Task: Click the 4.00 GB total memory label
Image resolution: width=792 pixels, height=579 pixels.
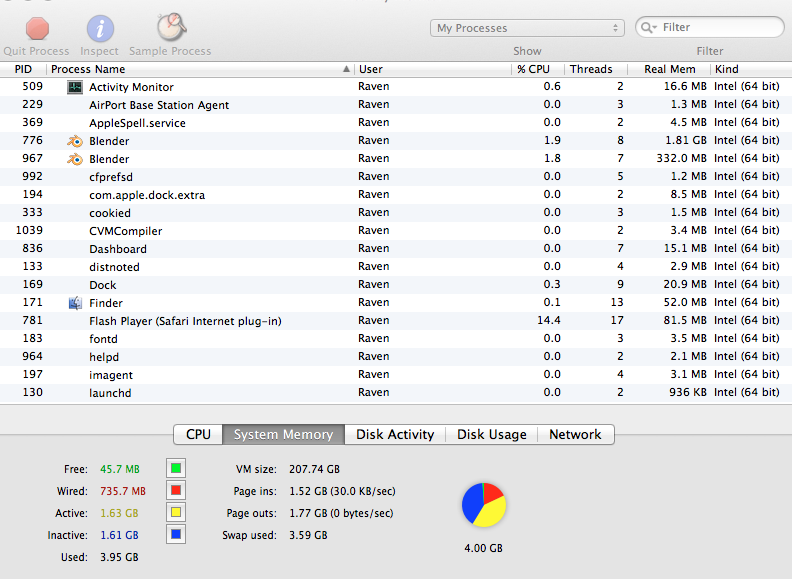Action: (x=483, y=548)
